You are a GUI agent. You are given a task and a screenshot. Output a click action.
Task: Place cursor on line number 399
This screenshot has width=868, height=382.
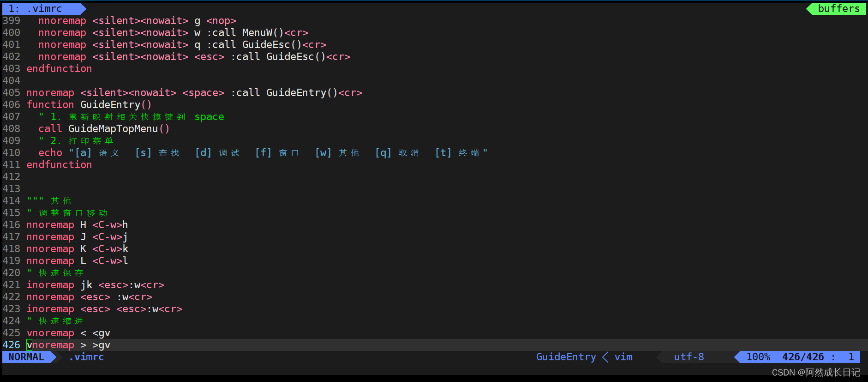click(12, 21)
